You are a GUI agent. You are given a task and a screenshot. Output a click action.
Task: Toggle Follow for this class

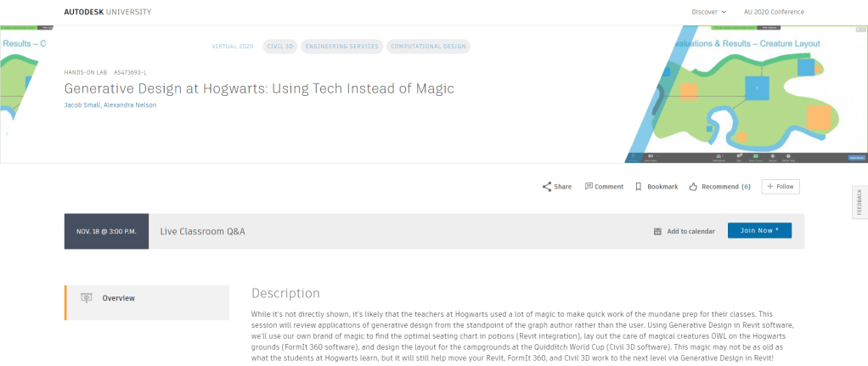click(x=781, y=187)
